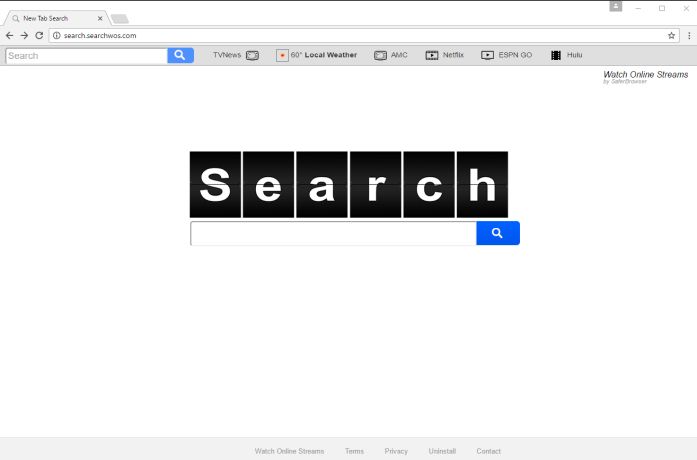Click the toolbar blue search magnifier button
Viewport: 697px width, 460px height.
pyautogui.click(x=180, y=55)
